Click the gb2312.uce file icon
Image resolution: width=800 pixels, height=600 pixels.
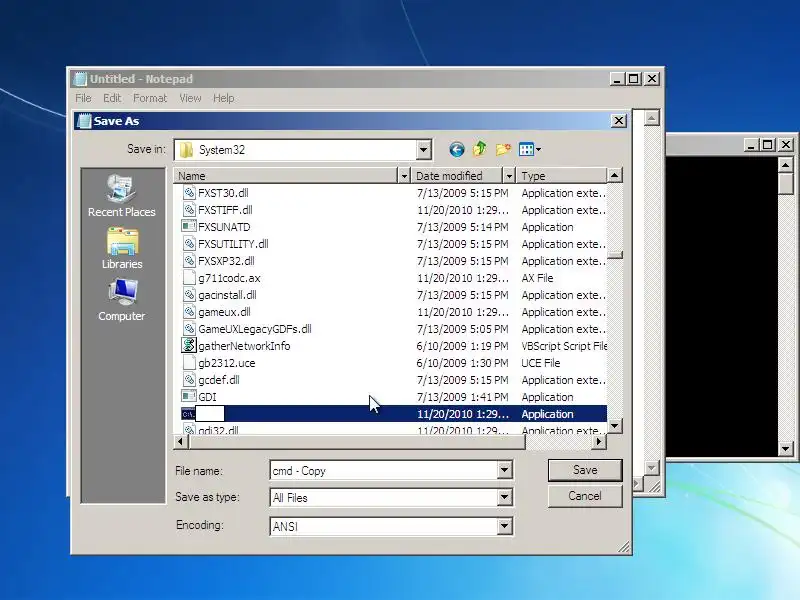(x=189, y=363)
